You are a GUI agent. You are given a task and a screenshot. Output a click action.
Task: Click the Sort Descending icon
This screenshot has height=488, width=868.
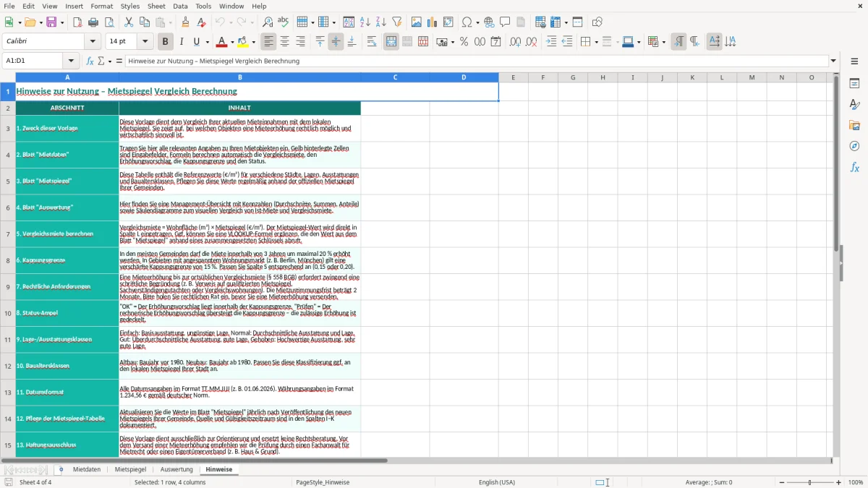[380, 22]
